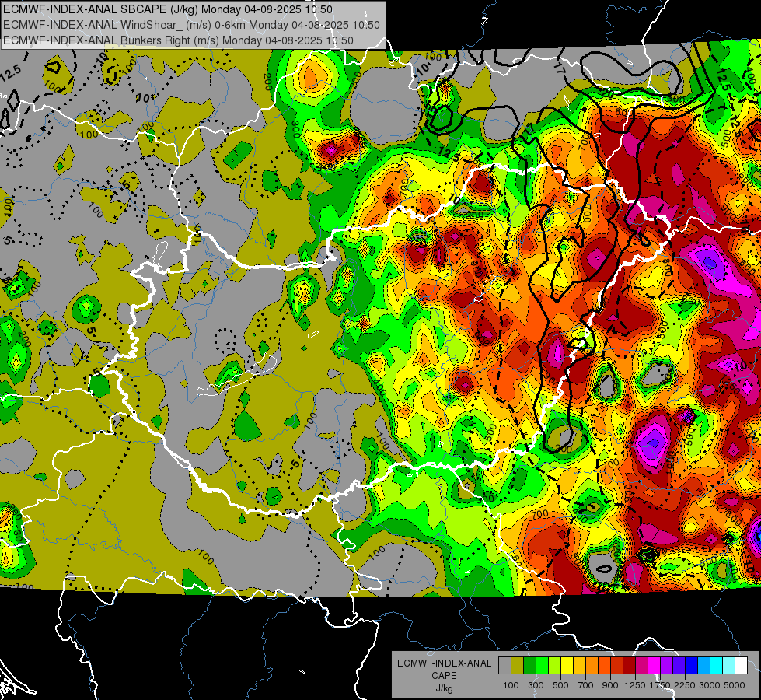Image resolution: width=761 pixels, height=700 pixels.
Task: Click the 1250 tick label in the legend
Action: point(635,685)
